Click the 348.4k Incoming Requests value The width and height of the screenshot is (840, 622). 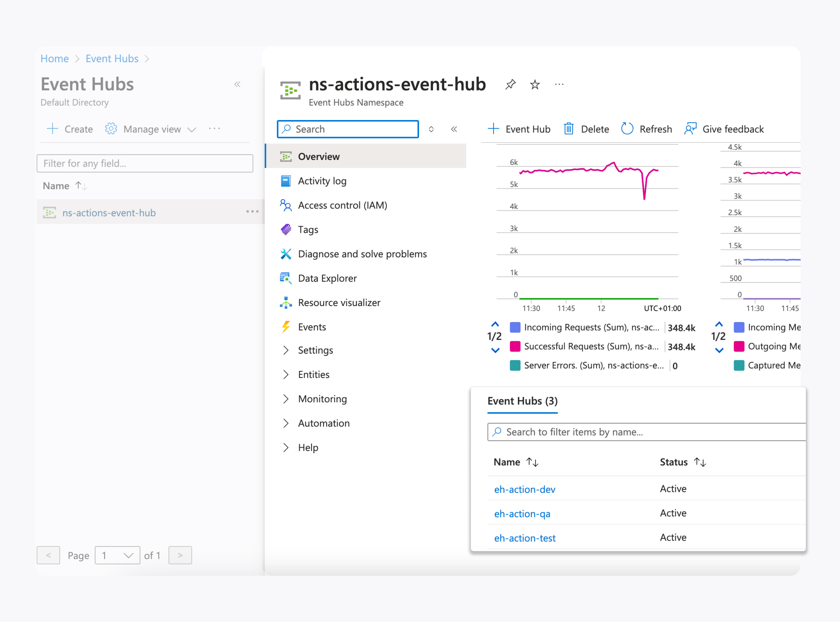click(681, 328)
